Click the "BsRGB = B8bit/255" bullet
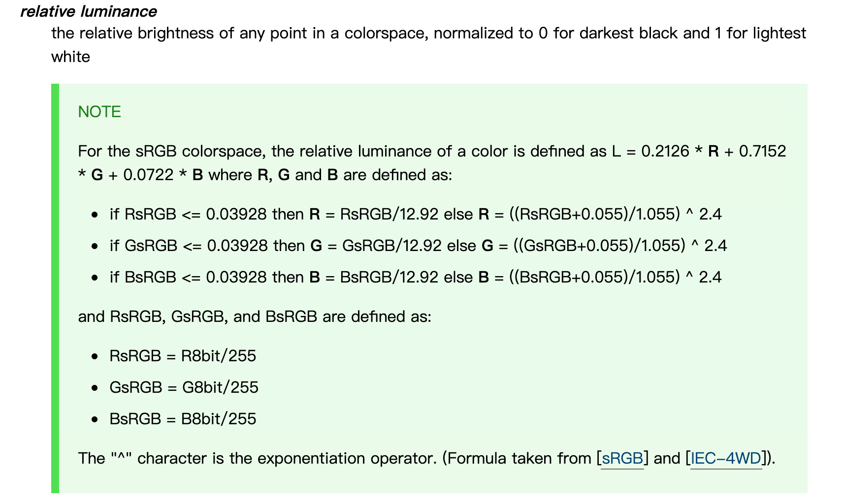This screenshot has width=843, height=504. [x=183, y=419]
